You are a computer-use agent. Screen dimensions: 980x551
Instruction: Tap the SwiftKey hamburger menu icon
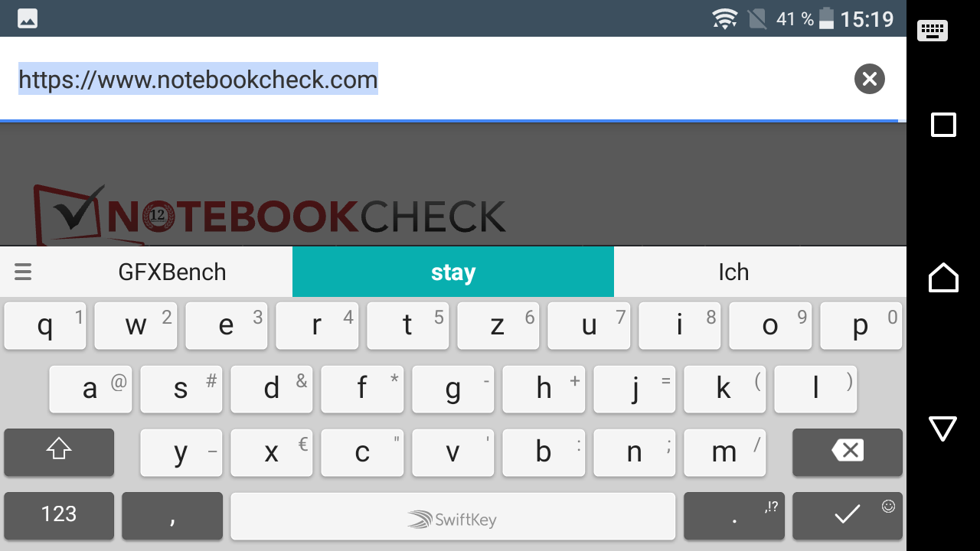[23, 272]
